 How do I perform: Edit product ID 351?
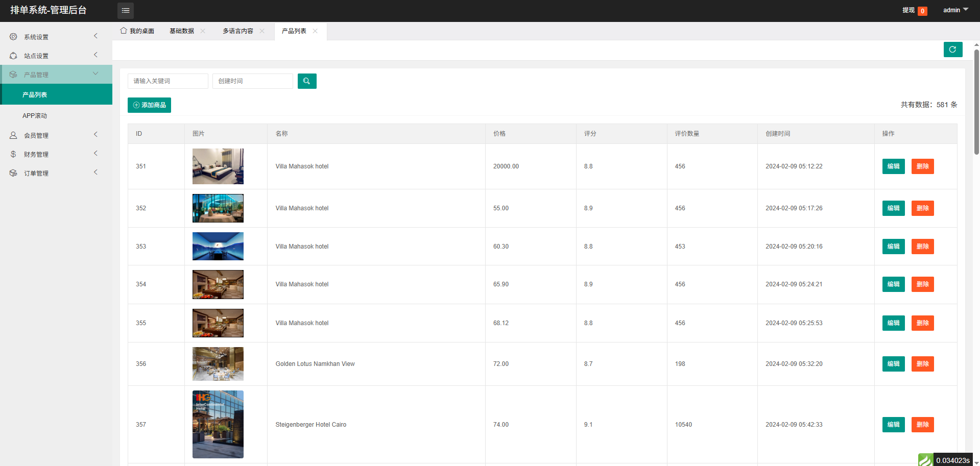point(893,166)
